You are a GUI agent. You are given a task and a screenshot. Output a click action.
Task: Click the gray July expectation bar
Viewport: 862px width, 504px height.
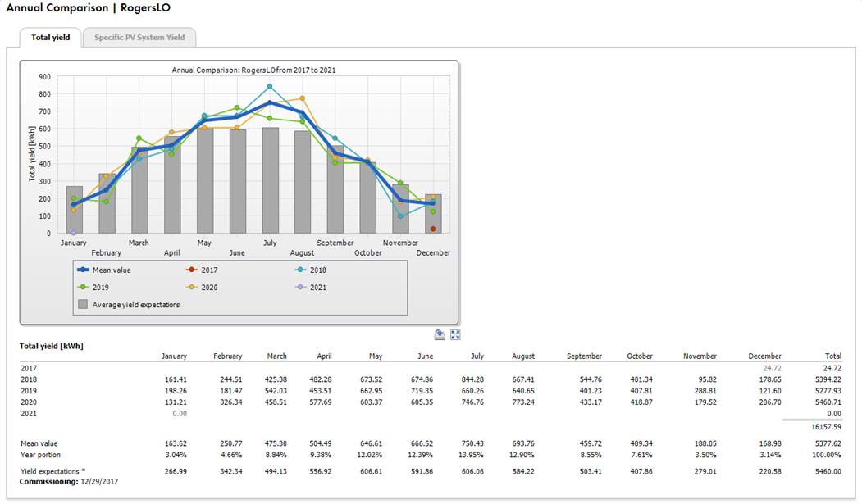coord(270,180)
